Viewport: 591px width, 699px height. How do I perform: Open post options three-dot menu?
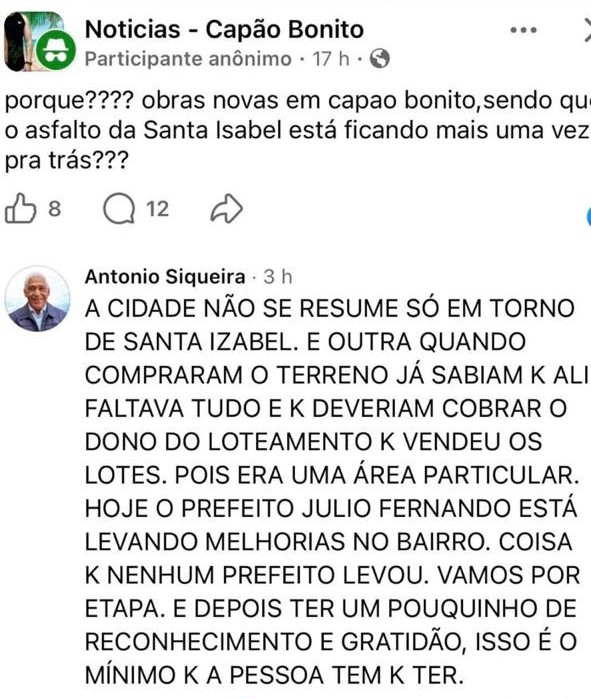pos(523,30)
